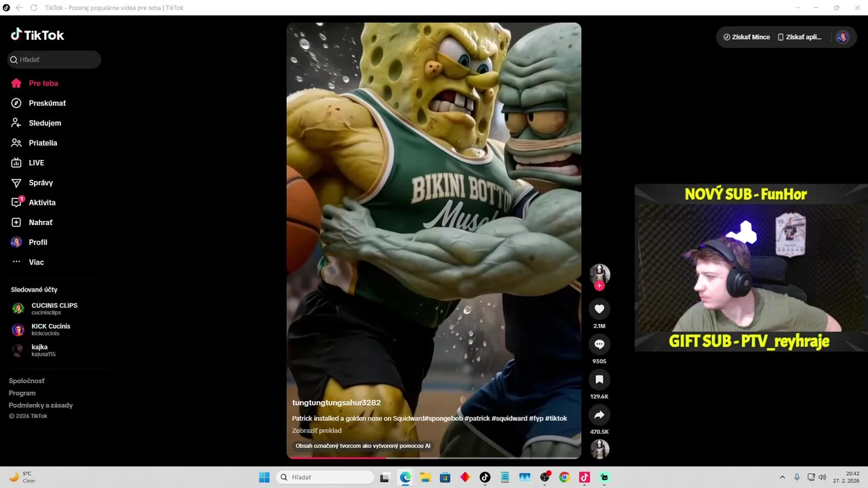Image resolution: width=868 pixels, height=488 pixels.
Task: Follow creator with the red plus button
Action: [x=599, y=286]
